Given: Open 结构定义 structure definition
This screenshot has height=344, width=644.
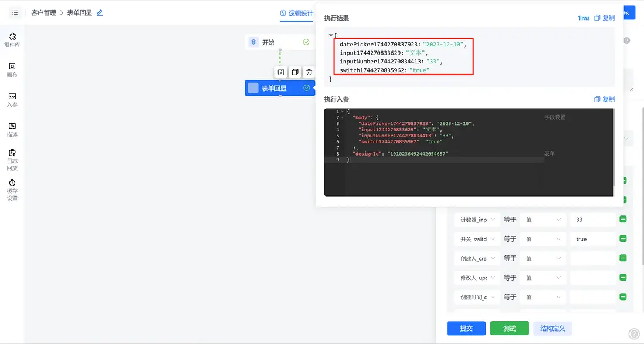Looking at the screenshot, I should pyautogui.click(x=553, y=328).
